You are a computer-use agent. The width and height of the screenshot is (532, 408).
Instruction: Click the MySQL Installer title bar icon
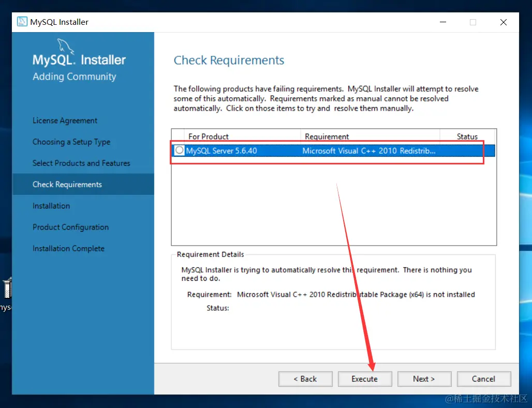tap(22, 22)
